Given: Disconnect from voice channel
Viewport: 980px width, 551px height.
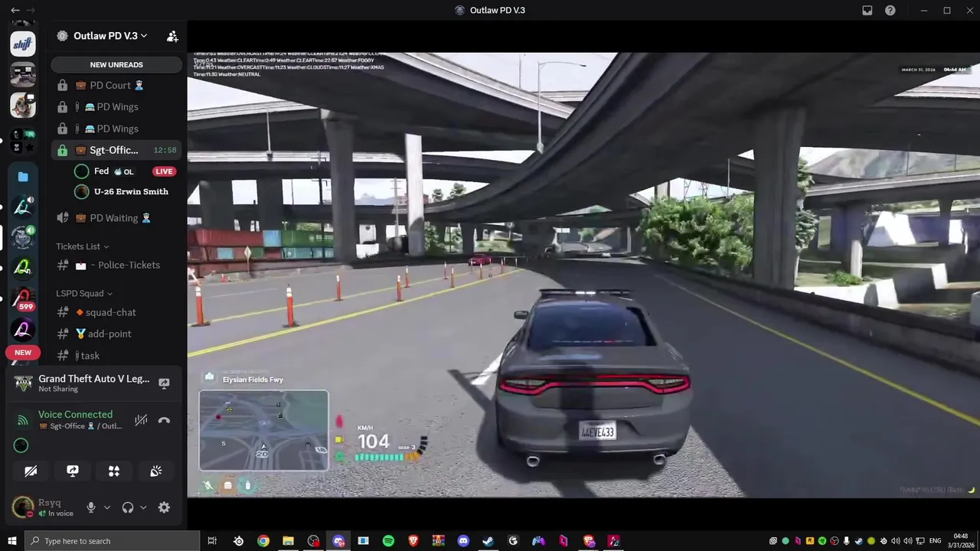Looking at the screenshot, I should click(164, 420).
